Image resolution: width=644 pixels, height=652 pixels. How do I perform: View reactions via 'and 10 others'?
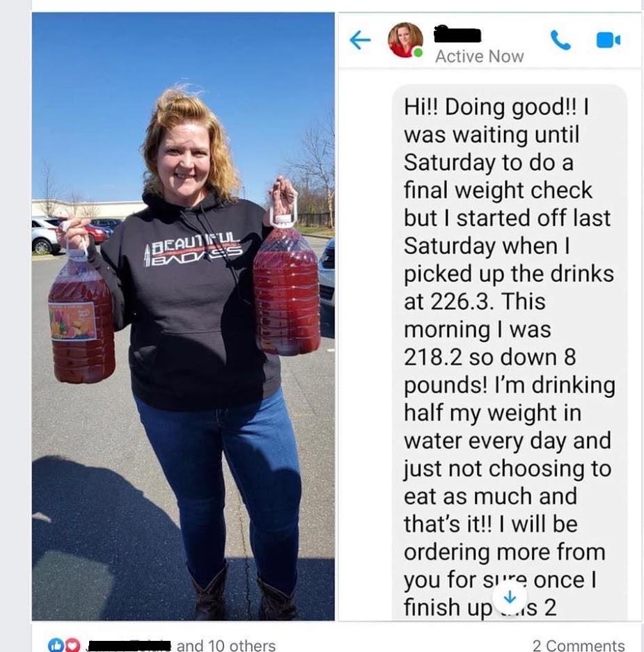pos(226,645)
